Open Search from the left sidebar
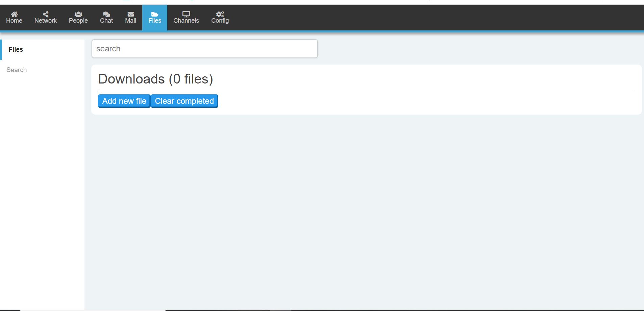Image resolution: width=644 pixels, height=311 pixels. [x=16, y=70]
